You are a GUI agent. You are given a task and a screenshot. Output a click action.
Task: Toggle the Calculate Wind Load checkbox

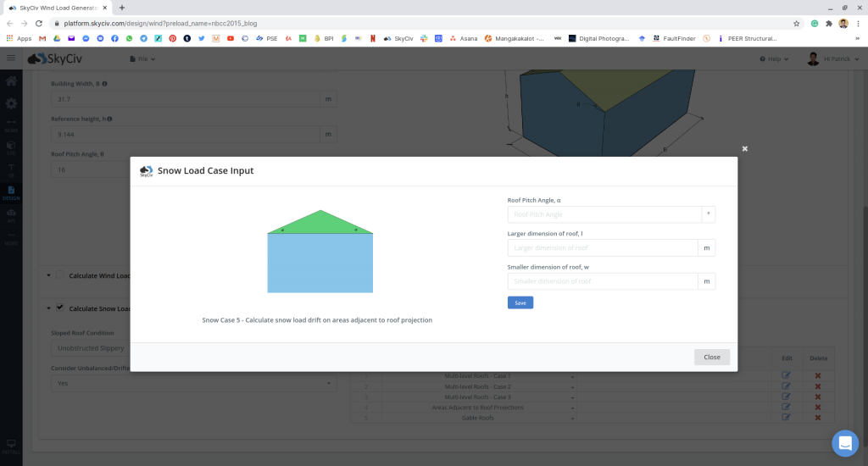click(x=60, y=275)
